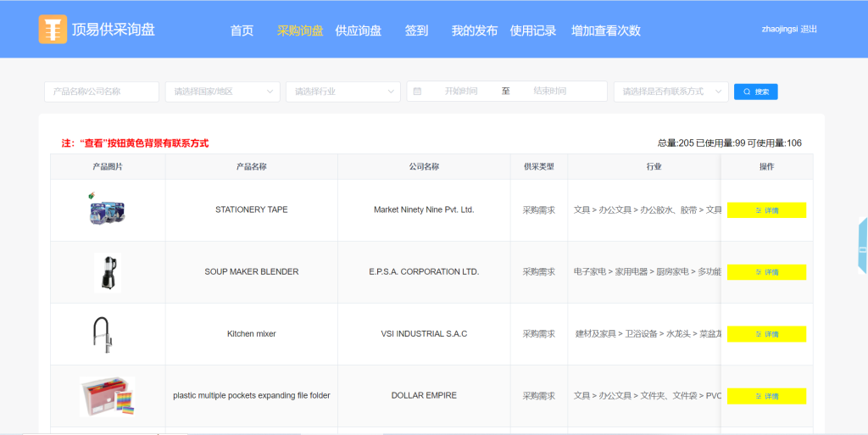Open the SOUP MAKER BLENDER product image
Viewport: 868px width, 435px height.
[x=107, y=271]
